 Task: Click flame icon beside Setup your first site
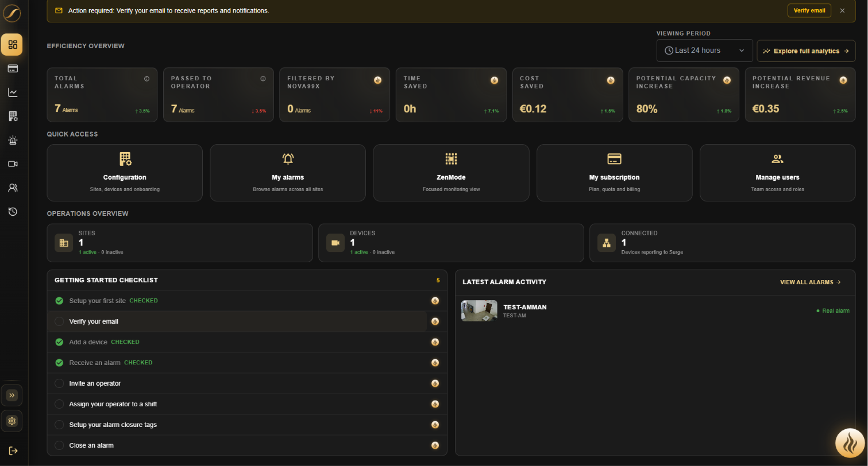coord(435,301)
